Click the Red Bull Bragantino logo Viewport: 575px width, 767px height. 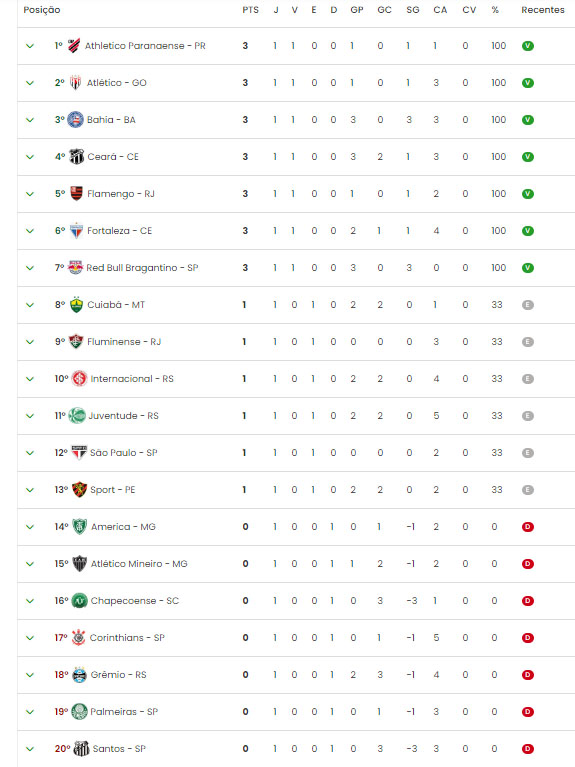click(75, 268)
